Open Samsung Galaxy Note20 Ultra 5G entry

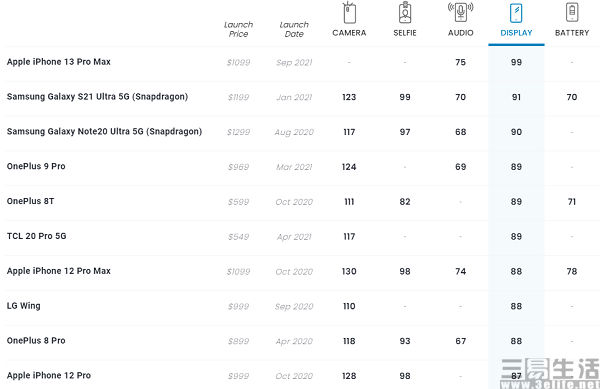click(104, 132)
